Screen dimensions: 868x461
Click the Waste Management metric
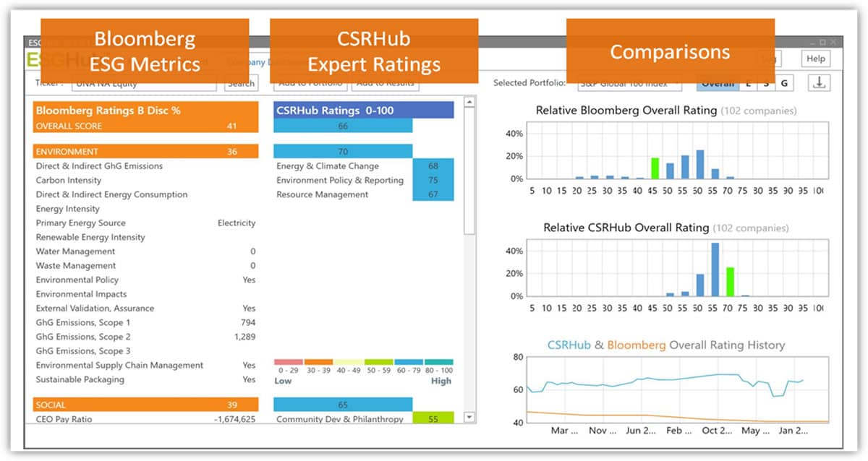[145, 266]
